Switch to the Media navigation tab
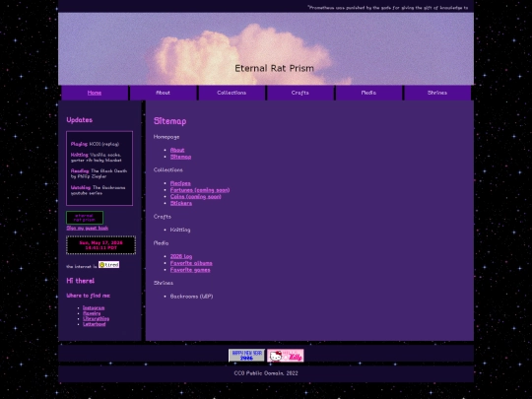532x399 pixels. click(368, 93)
